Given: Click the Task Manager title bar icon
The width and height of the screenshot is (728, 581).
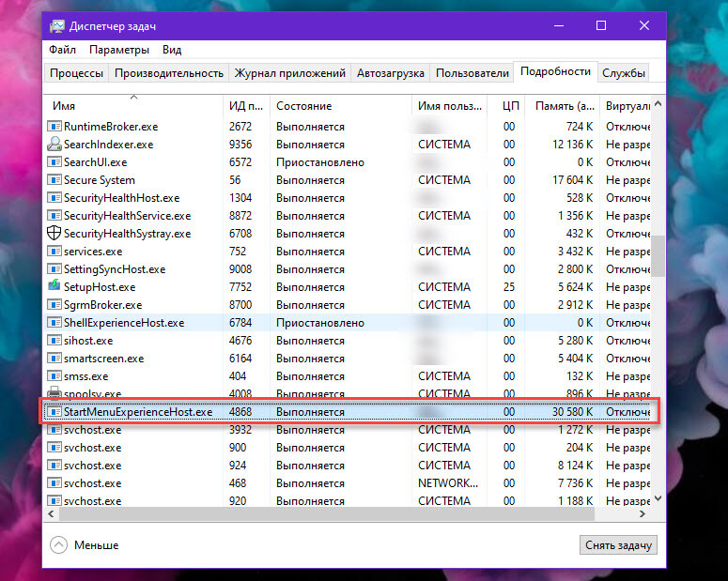Looking at the screenshot, I should (57, 26).
